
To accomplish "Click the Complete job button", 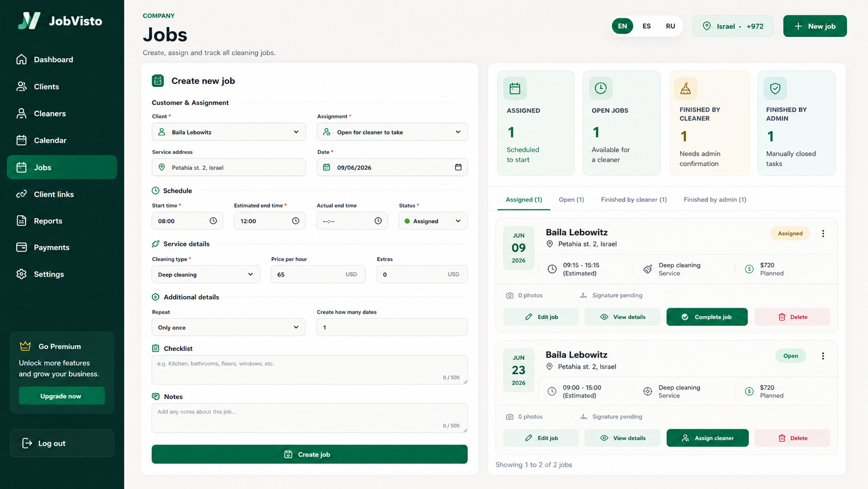I will (707, 317).
